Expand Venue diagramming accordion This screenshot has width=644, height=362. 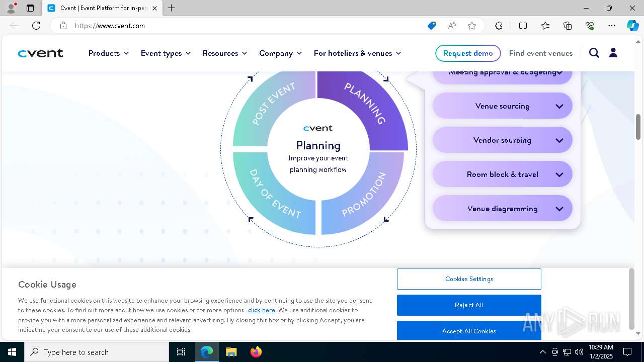(503, 209)
